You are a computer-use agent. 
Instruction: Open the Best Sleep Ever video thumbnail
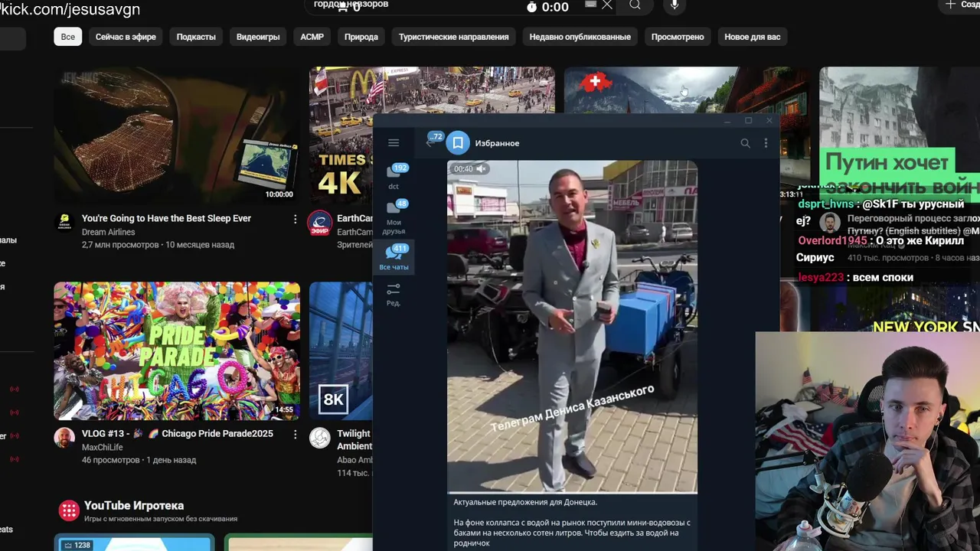pos(177,135)
